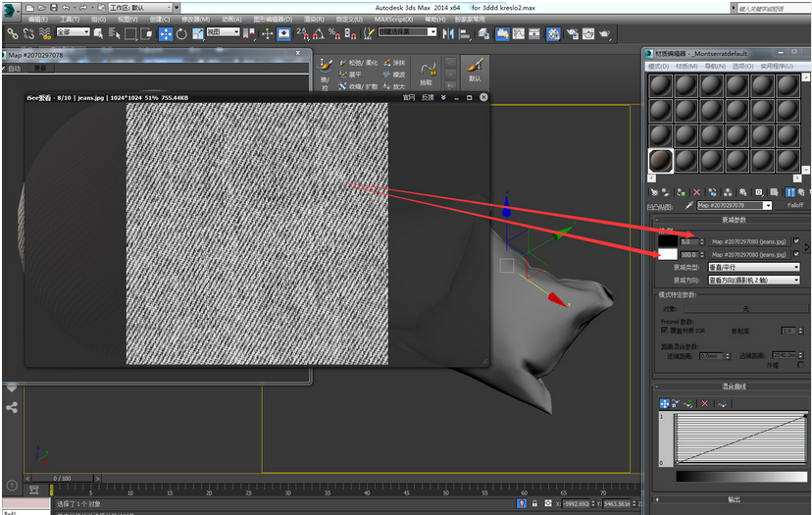Click the Falloff map type button
The width and height of the screenshot is (812, 515).
[795, 206]
